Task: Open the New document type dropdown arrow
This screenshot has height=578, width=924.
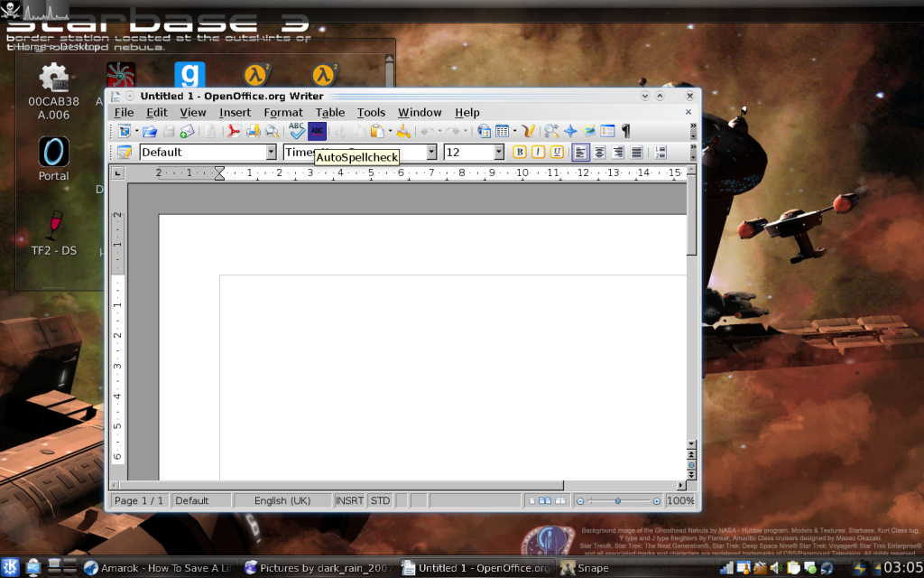Action: point(137,131)
